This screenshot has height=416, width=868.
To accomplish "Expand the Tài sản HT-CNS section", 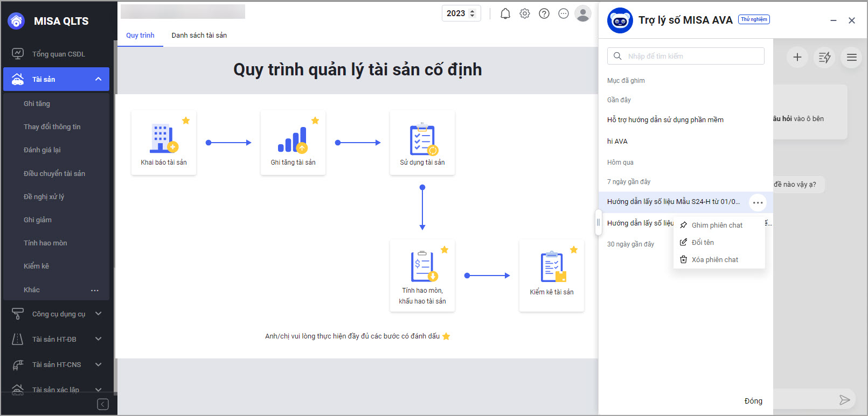I will point(98,364).
